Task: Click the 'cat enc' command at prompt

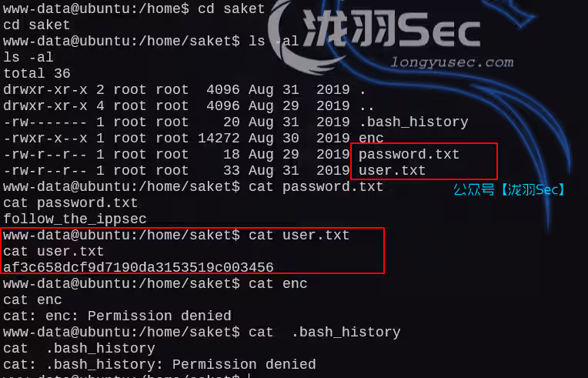Action: point(278,283)
